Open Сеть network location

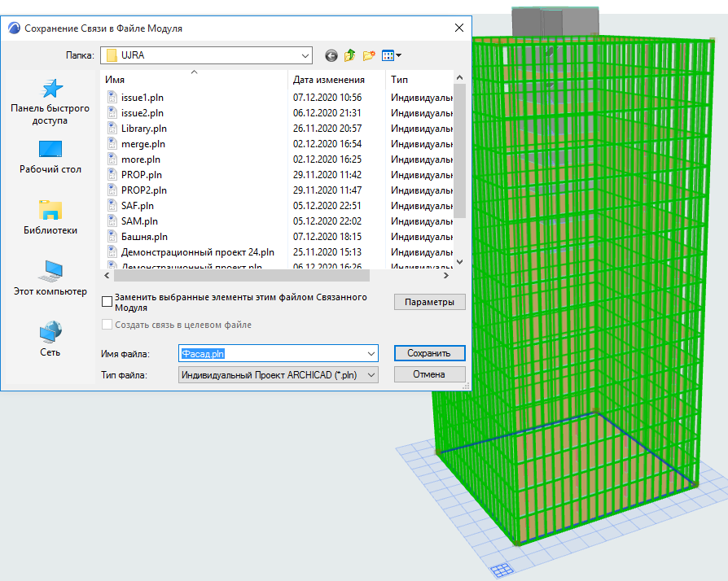[x=50, y=339]
